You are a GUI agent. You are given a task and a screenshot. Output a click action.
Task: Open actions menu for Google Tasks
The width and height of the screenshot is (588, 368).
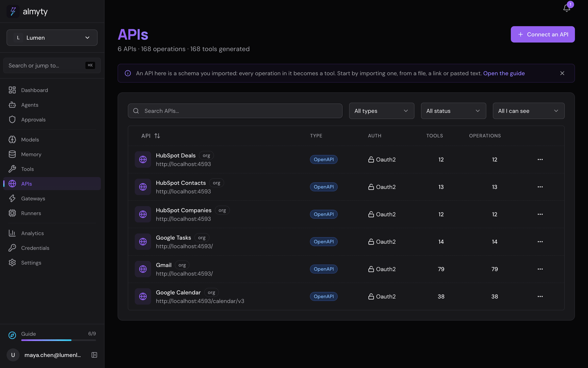click(x=540, y=242)
